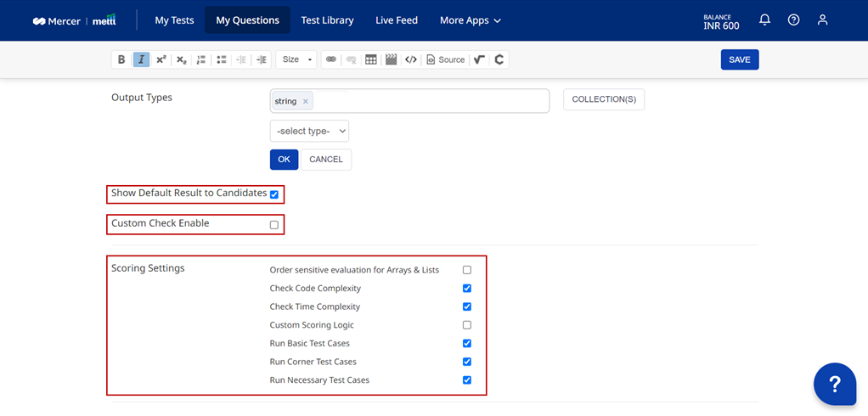Image resolution: width=868 pixels, height=416 pixels.
Task: Insert a numbered list
Action: point(201,59)
